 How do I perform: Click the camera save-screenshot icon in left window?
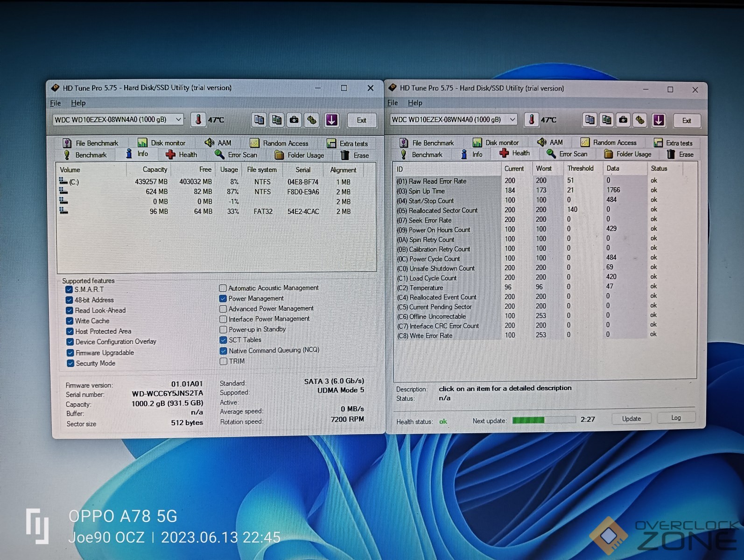pos(294,120)
